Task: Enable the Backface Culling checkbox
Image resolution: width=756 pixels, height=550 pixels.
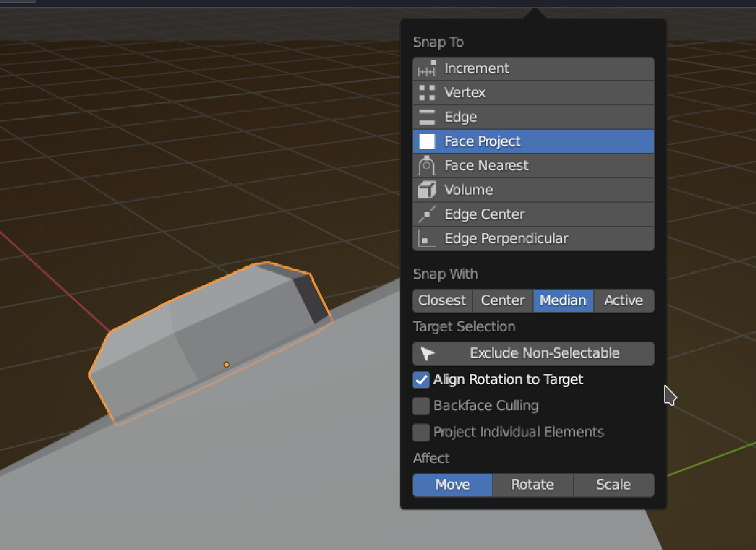Action: (422, 406)
